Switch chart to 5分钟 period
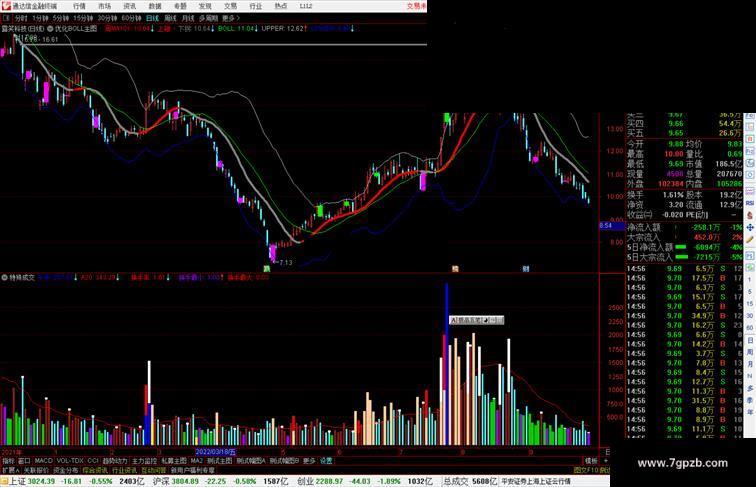Viewport: 756px width, 487px height. pos(61,18)
